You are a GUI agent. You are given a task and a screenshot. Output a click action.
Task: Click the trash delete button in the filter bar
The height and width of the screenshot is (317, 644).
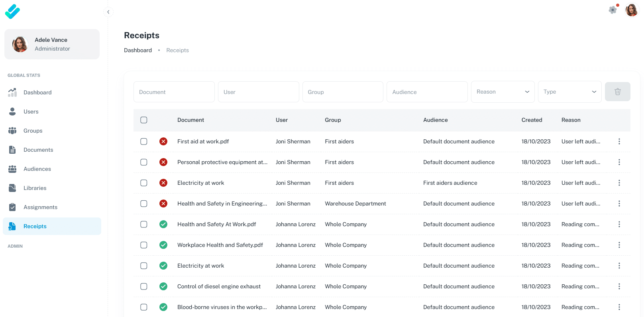coord(618,92)
